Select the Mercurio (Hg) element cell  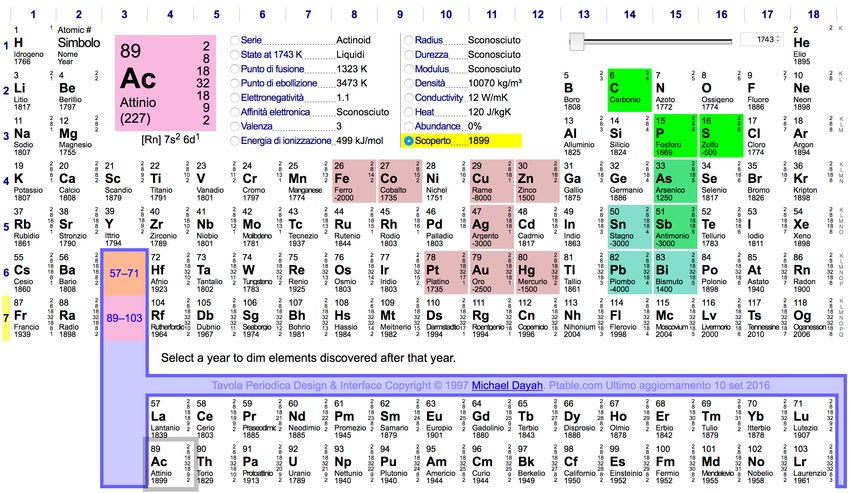pos(537,272)
